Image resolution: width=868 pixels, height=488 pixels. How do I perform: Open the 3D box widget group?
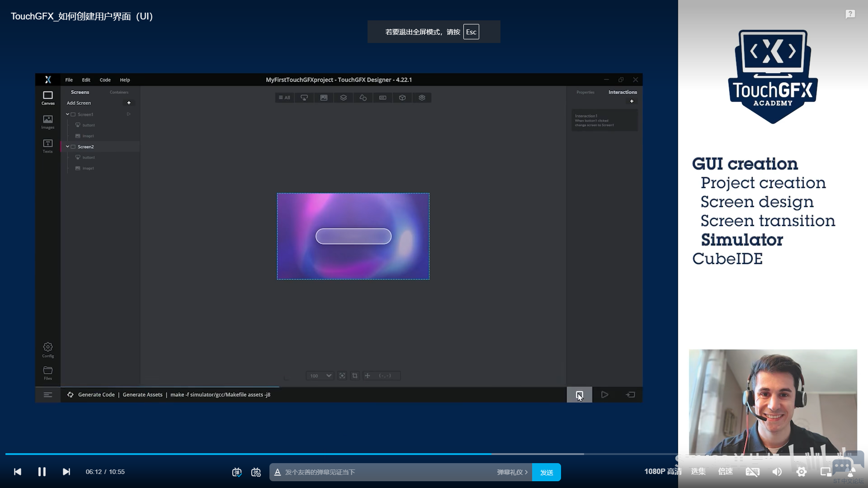(402, 98)
